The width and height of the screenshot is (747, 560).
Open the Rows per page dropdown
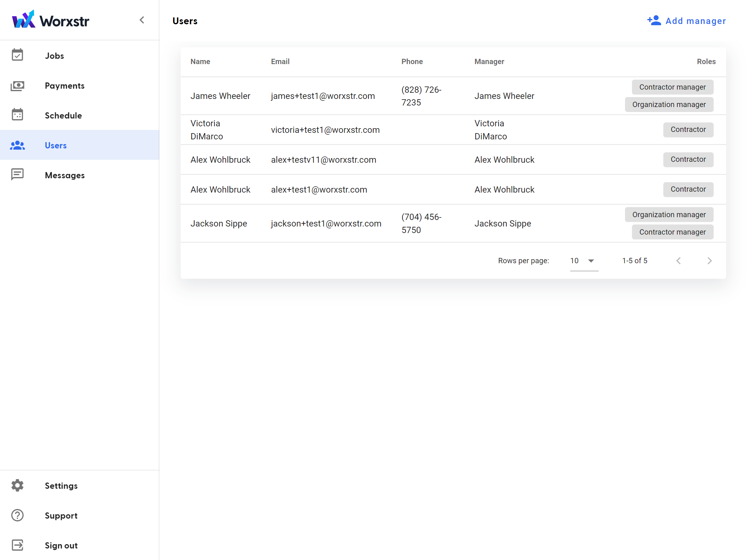click(584, 261)
